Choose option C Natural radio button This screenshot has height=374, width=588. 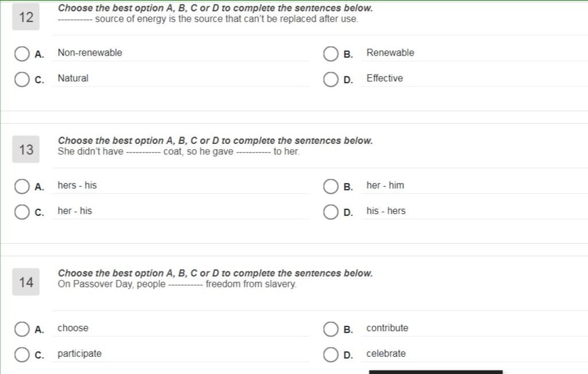click(22, 80)
